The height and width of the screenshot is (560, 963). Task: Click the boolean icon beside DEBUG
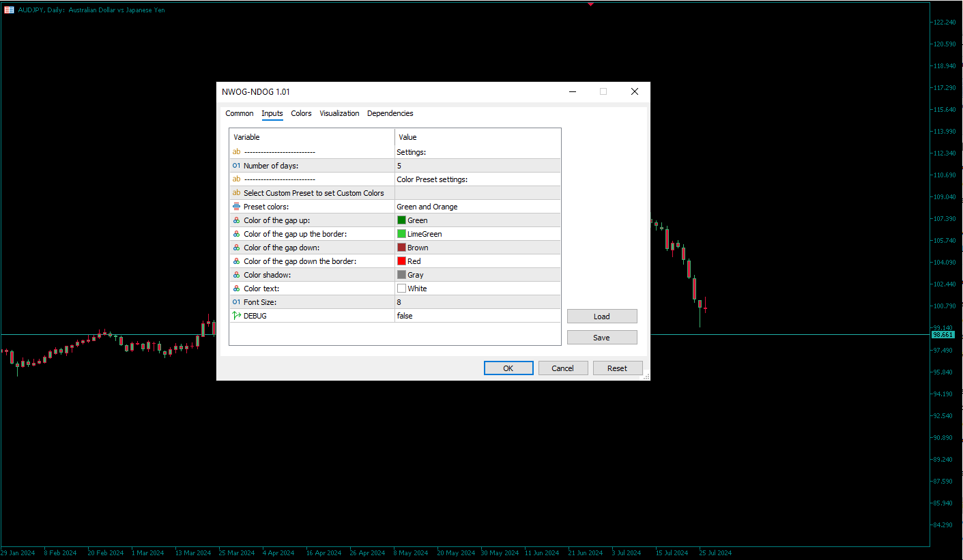236,316
